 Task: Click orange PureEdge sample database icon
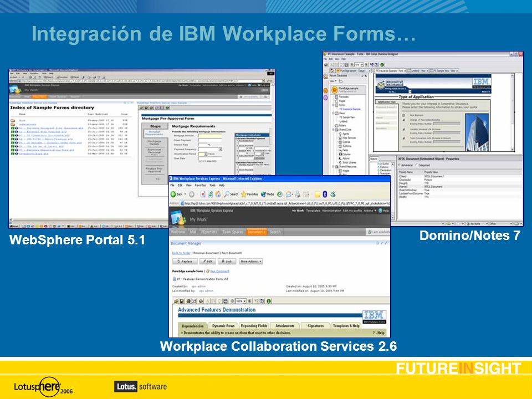pos(335,90)
